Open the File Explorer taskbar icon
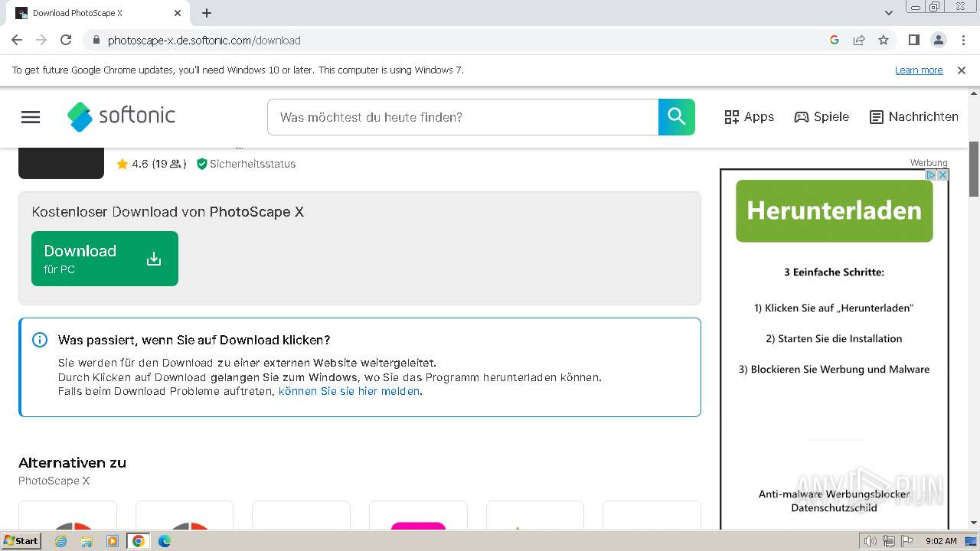 point(87,541)
